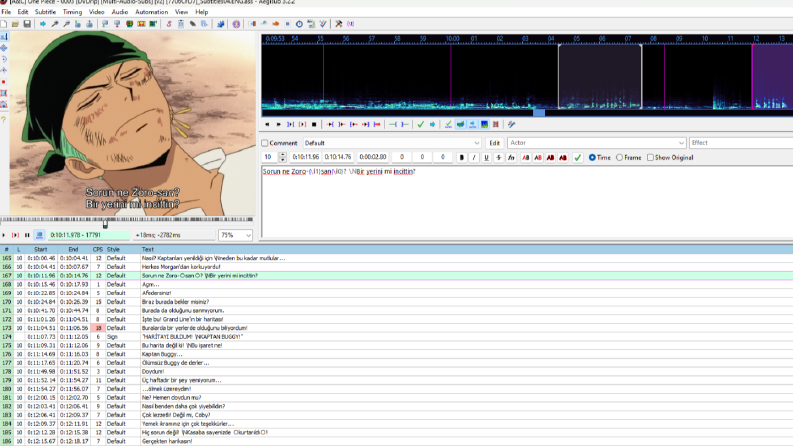Pick shadow color swatch AB
This screenshot has width=793, height=446.
pos(563,158)
